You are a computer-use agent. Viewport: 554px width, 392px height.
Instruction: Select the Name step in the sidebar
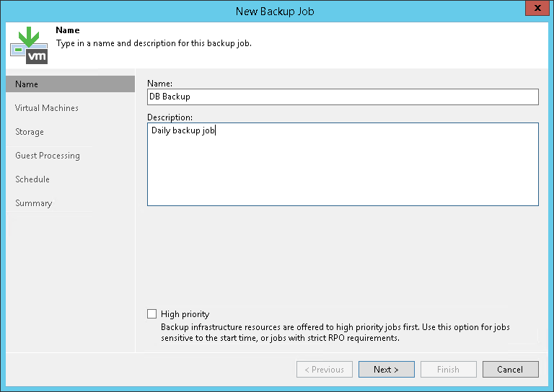[x=27, y=84]
